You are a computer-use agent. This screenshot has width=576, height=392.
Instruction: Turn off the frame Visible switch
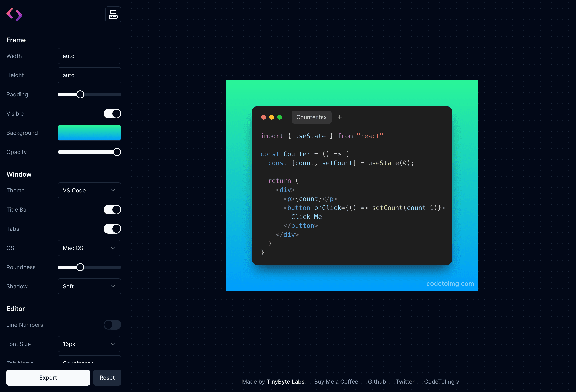pos(112,114)
